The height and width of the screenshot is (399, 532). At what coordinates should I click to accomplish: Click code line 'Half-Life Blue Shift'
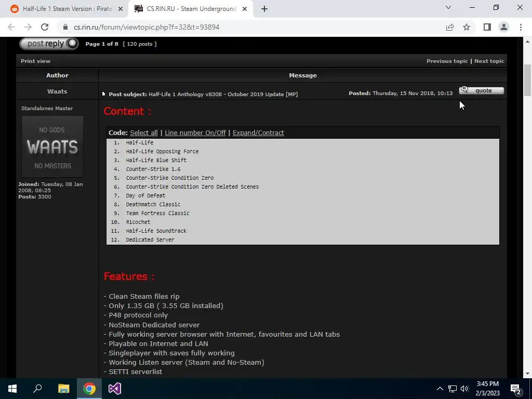(156, 160)
